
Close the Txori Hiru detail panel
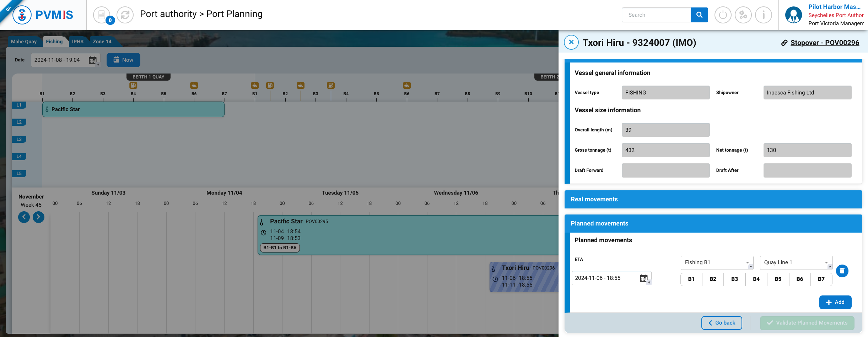(x=571, y=42)
